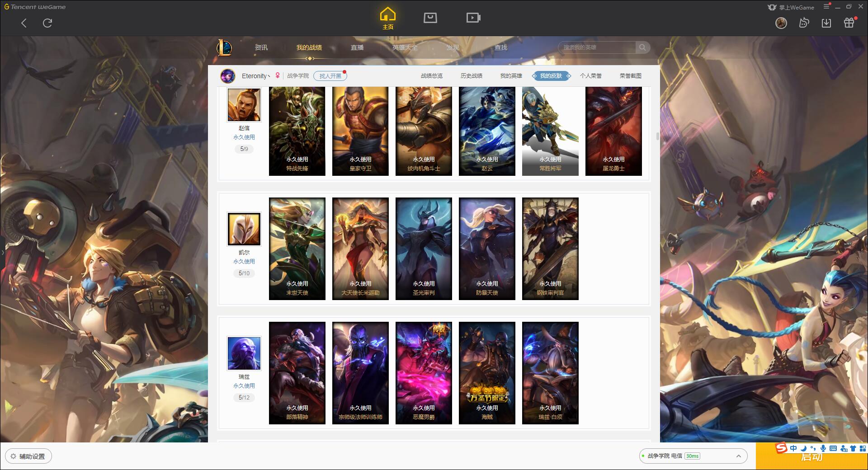Click the vertical scrollbar of skin list
The width and height of the screenshot is (868, 470).
click(657, 136)
